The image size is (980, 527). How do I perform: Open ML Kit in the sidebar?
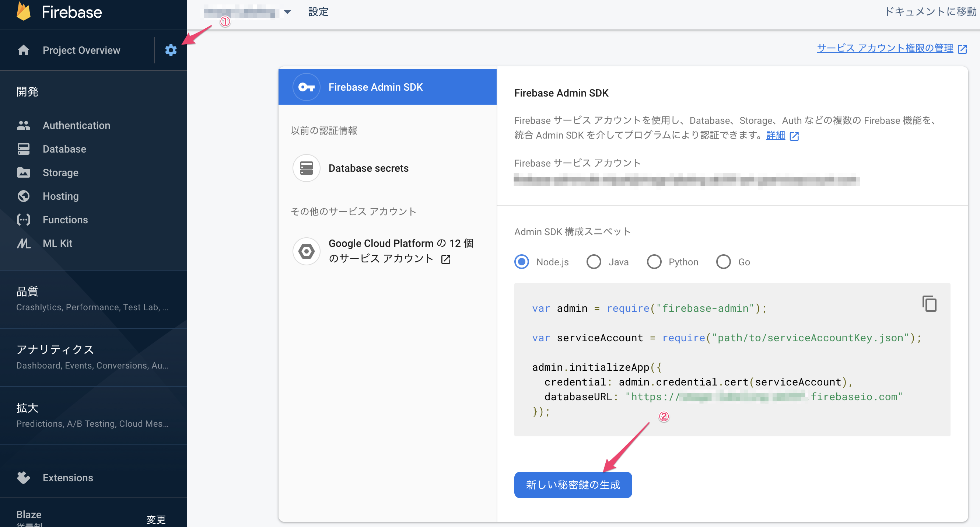[x=57, y=243]
